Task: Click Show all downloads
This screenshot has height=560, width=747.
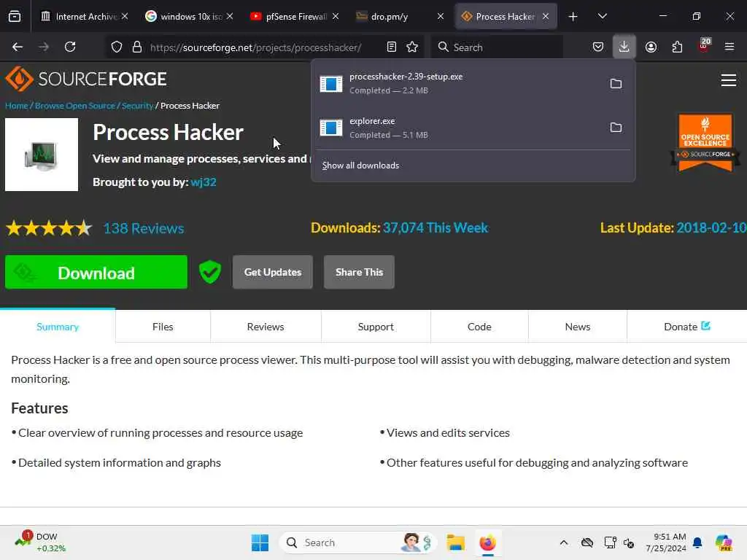Action: coord(360,166)
